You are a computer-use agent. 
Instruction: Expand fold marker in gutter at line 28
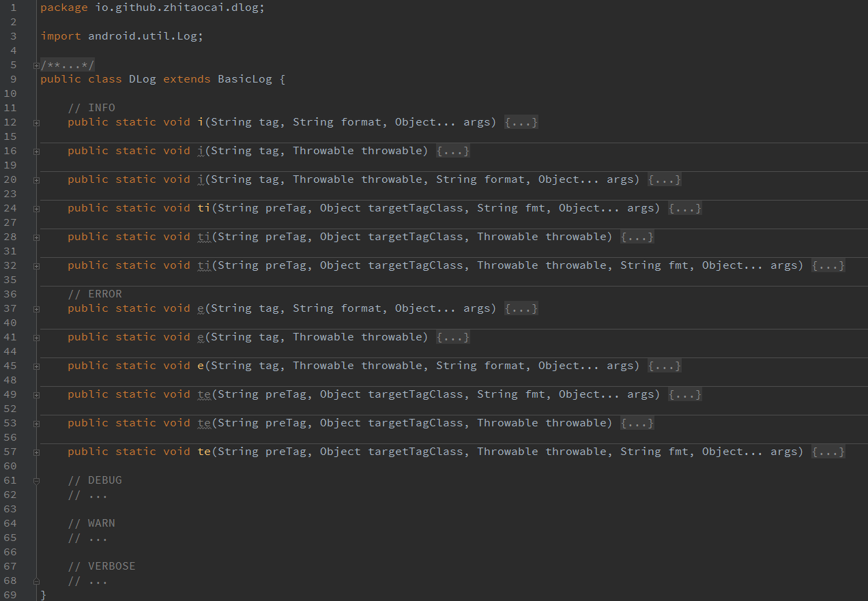point(36,237)
